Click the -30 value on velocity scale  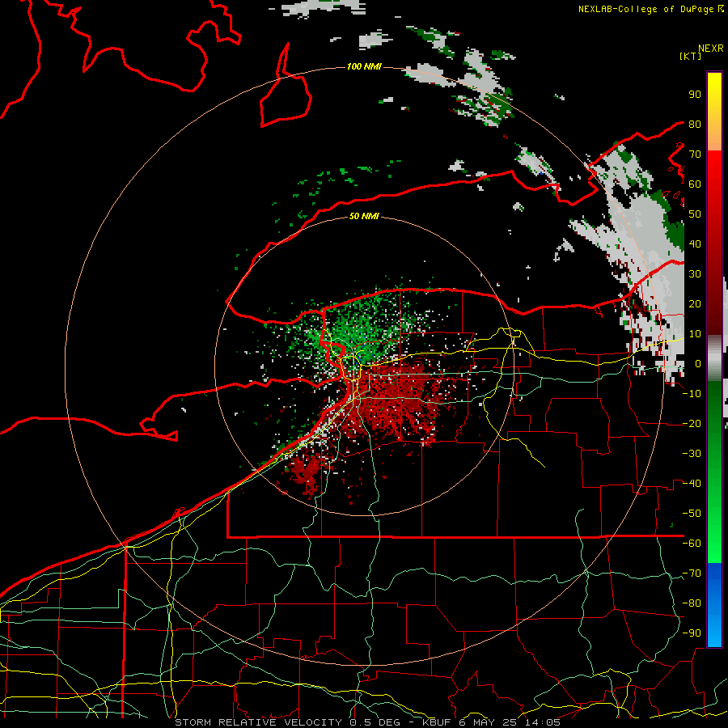[x=692, y=454]
